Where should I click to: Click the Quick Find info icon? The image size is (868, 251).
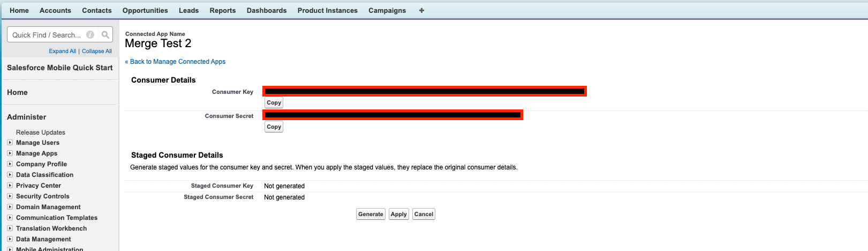click(x=90, y=35)
